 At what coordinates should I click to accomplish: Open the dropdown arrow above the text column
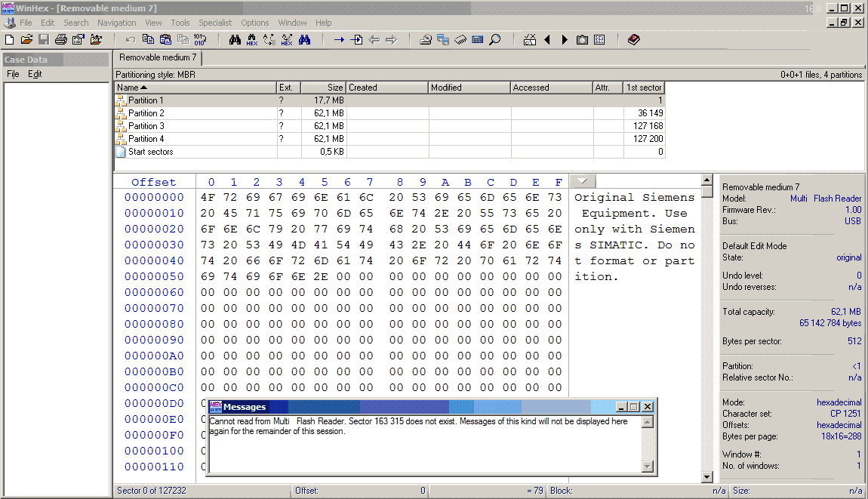click(583, 181)
